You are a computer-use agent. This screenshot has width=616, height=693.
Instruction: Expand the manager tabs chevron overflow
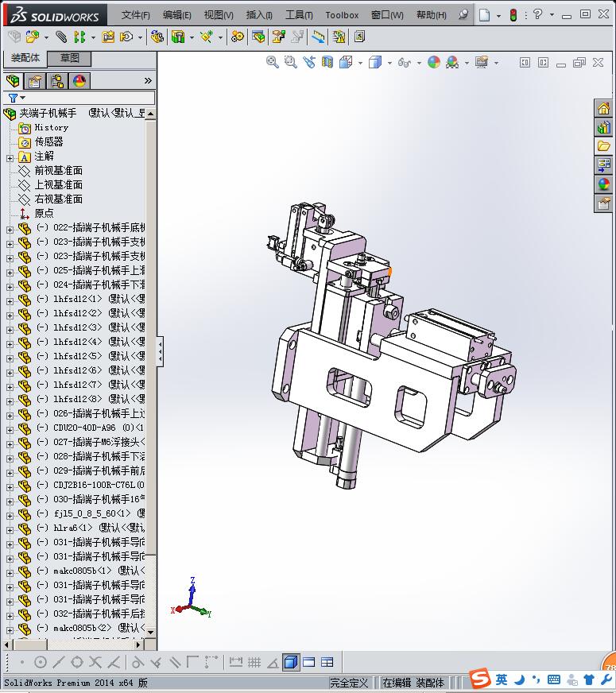(x=148, y=80)
